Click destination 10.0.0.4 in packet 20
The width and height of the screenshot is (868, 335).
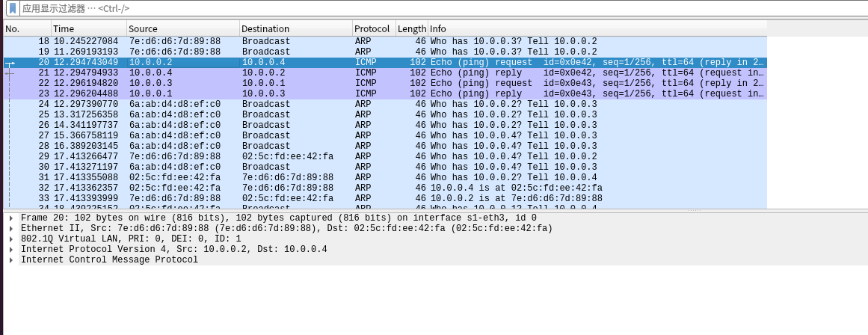tap(263, 63)
